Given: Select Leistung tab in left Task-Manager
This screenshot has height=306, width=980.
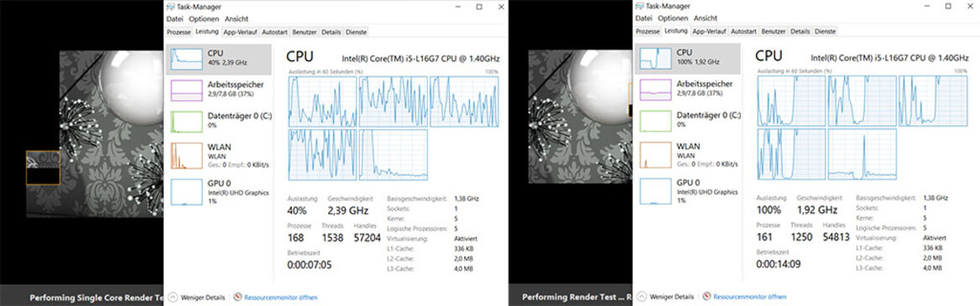Looking at the screenshot, I should pos(207,31).
